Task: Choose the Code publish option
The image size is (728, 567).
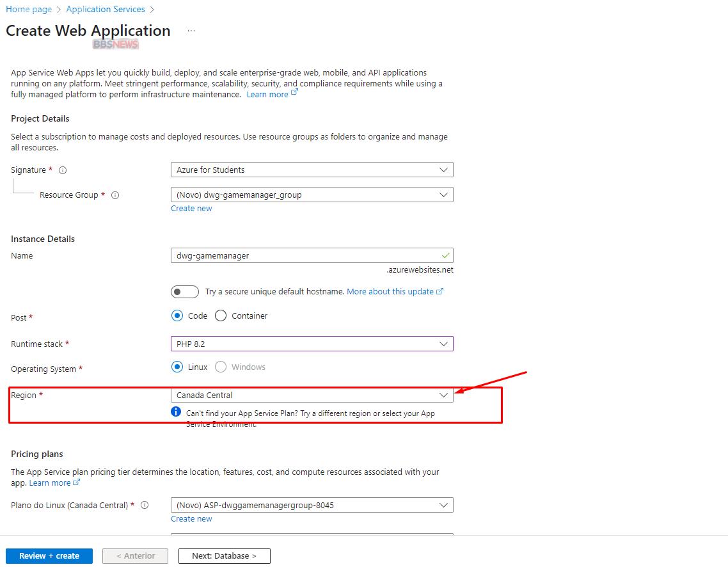Action: [177, 315]
